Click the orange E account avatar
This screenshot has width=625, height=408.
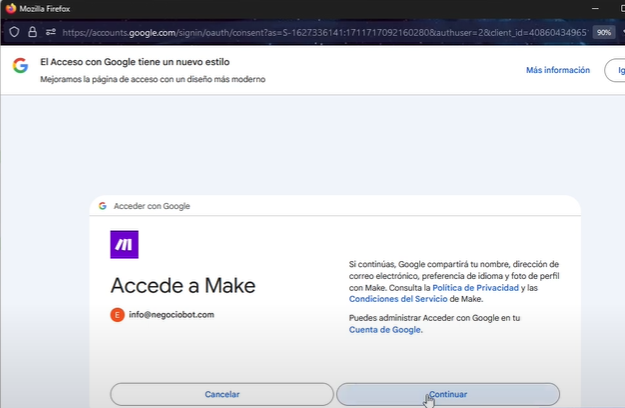click(x=117, y=315)
